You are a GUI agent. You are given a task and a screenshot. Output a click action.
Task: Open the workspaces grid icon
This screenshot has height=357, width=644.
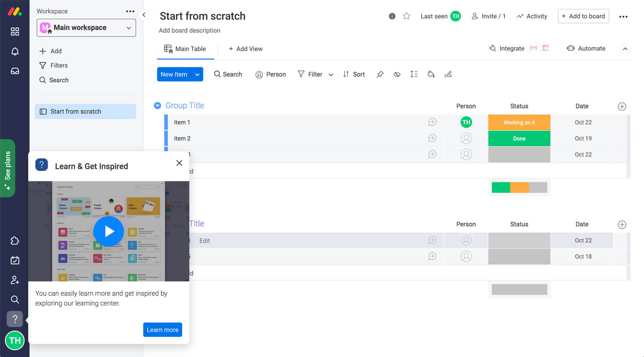tap(15, 31)
